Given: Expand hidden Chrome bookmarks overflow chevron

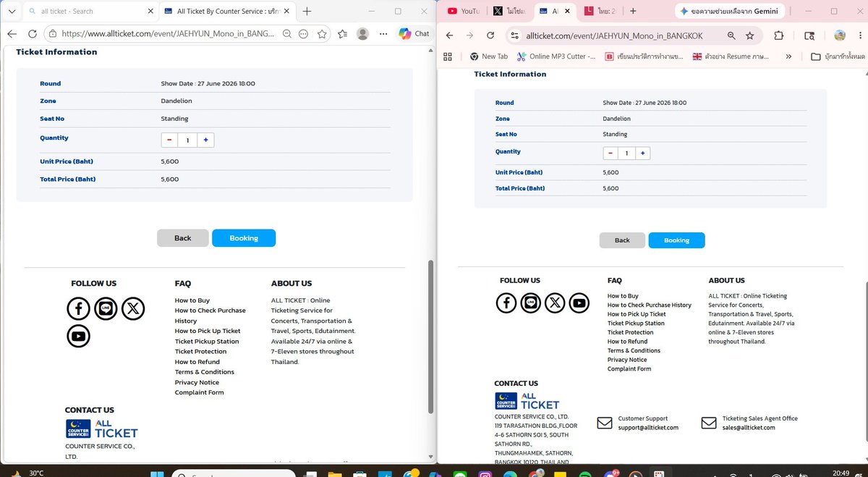Looking at the screenshot, I should 788,56.
